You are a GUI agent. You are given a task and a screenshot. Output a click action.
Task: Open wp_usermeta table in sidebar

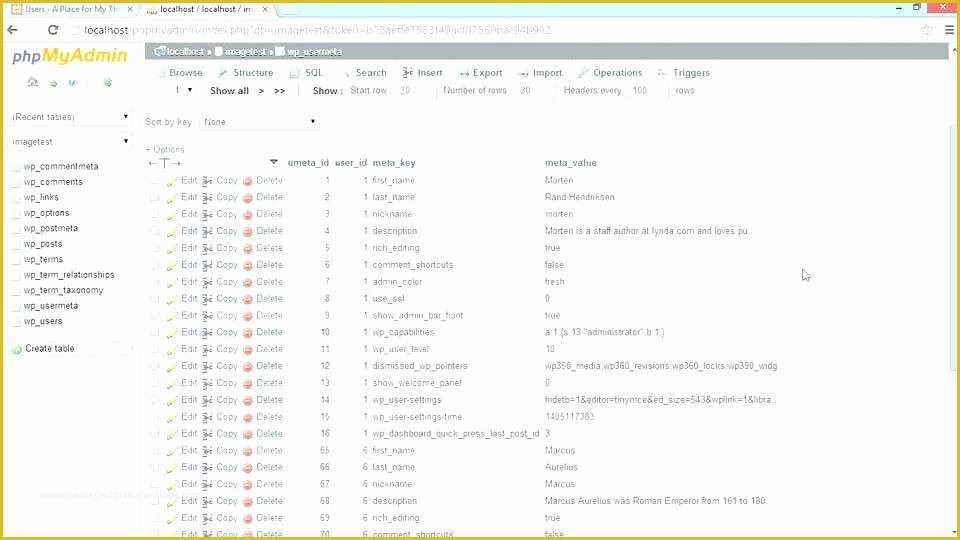50,306
